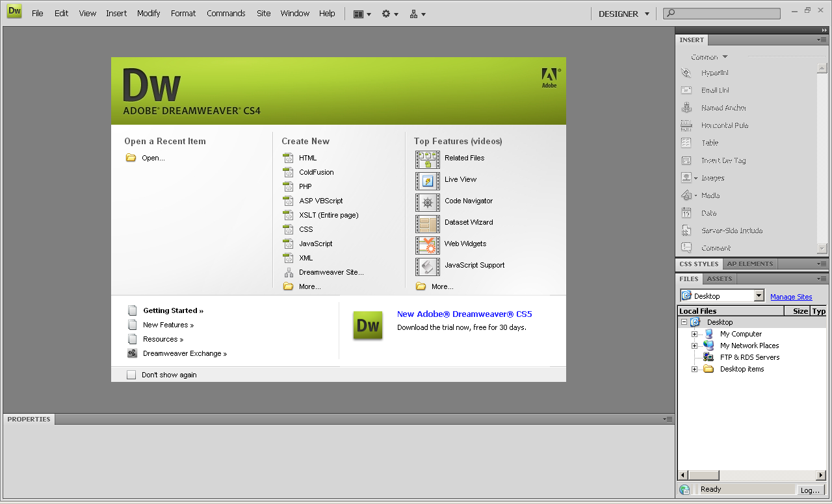Screen dimensions: 832x504
Task: Click the Media dropdown arrow in Insert panel
Action: point(695,195)
